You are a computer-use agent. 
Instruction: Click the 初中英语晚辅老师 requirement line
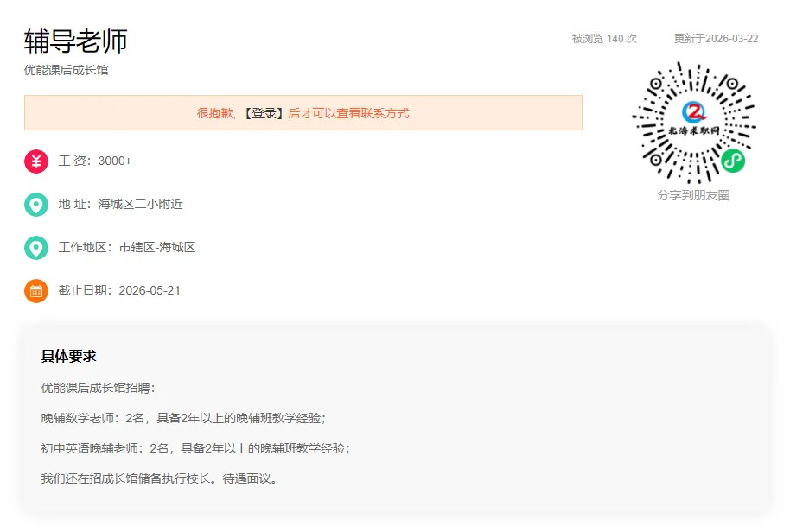195,448
